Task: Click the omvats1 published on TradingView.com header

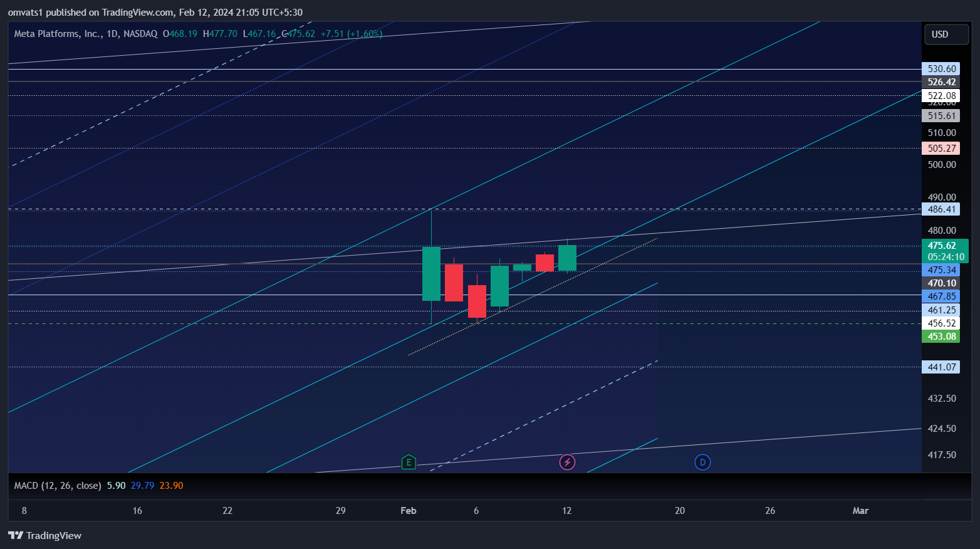Action: pos(155,13)
